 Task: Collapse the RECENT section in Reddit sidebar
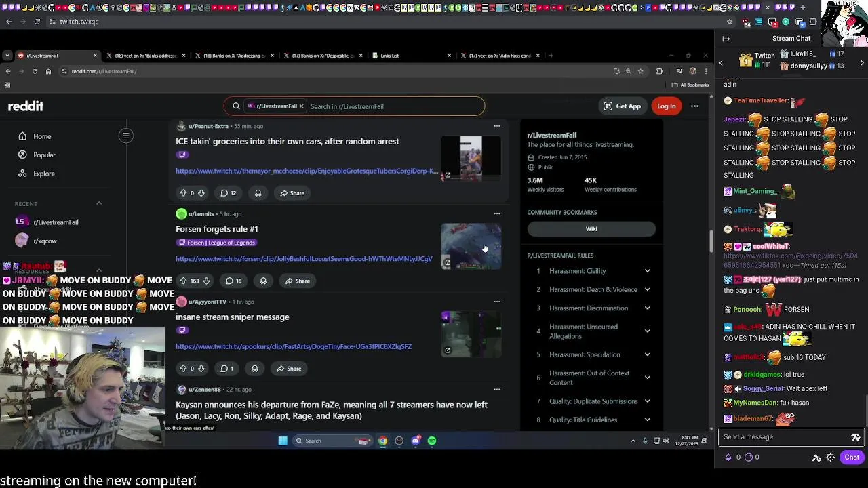coord(99,203)
